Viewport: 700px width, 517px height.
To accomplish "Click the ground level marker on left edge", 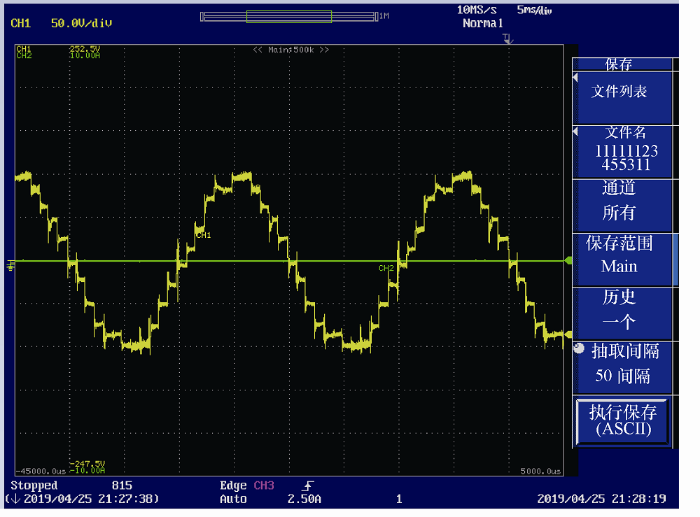I will tap(11, 263).
